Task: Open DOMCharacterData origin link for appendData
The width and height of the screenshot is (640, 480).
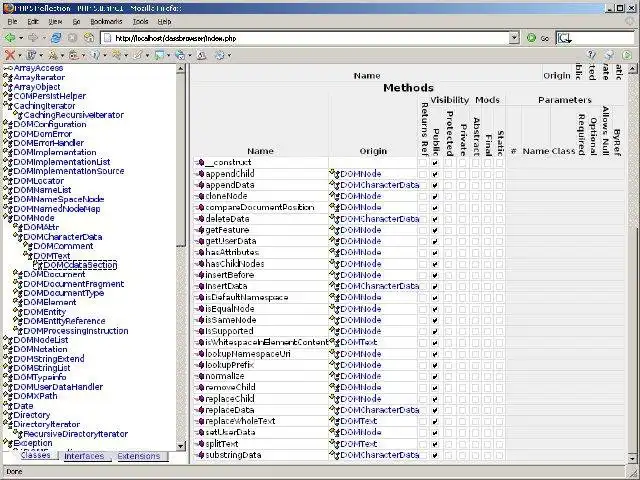Action: 380,185
